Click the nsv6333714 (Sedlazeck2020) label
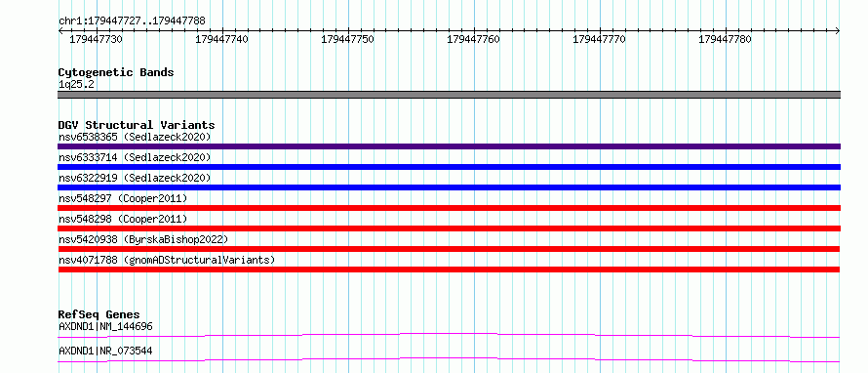The height and width of the screenshot is (373, 868). pos(135,157)
